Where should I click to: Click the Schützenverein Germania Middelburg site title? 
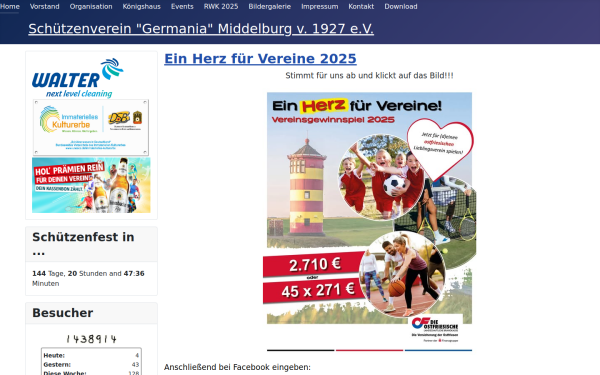coord(201,29)
